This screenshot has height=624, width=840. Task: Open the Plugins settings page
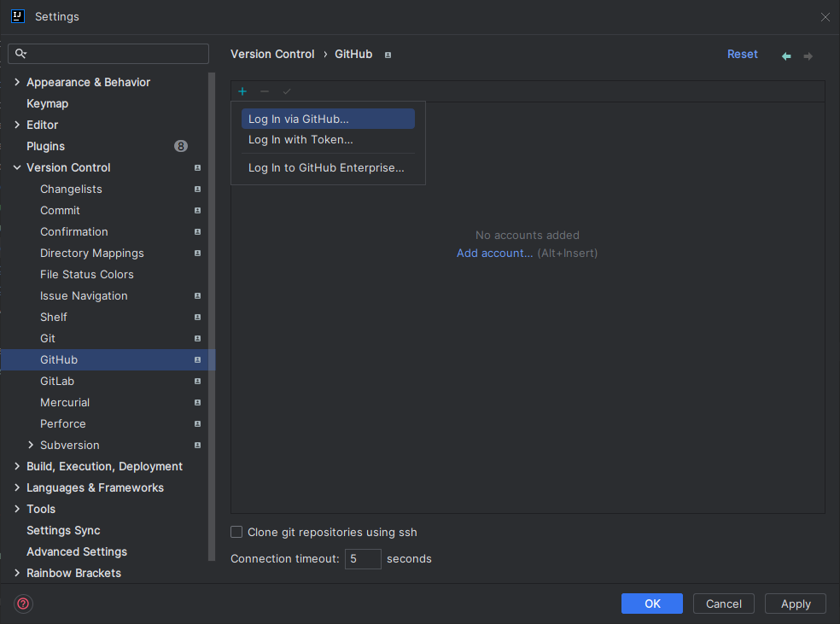point(45,146)
